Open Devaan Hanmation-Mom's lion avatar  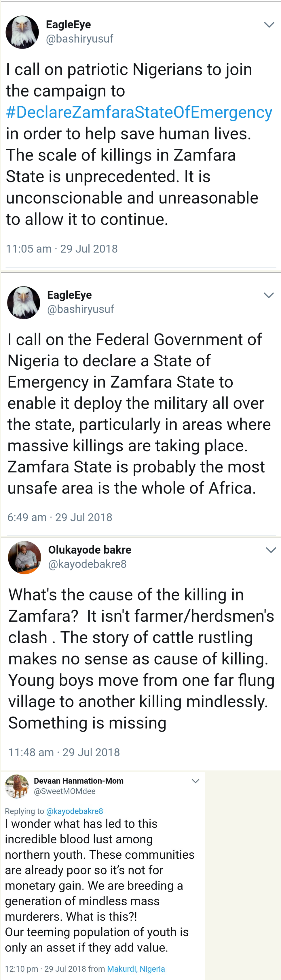17,786
